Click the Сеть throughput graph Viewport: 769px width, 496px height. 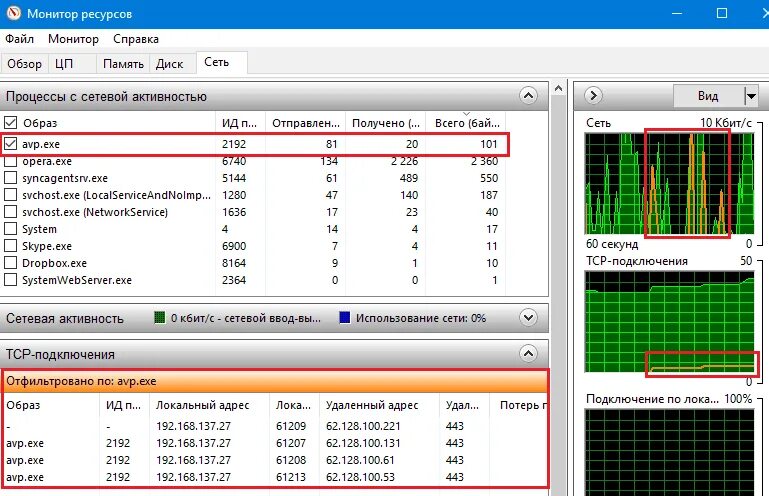[669, 183]
